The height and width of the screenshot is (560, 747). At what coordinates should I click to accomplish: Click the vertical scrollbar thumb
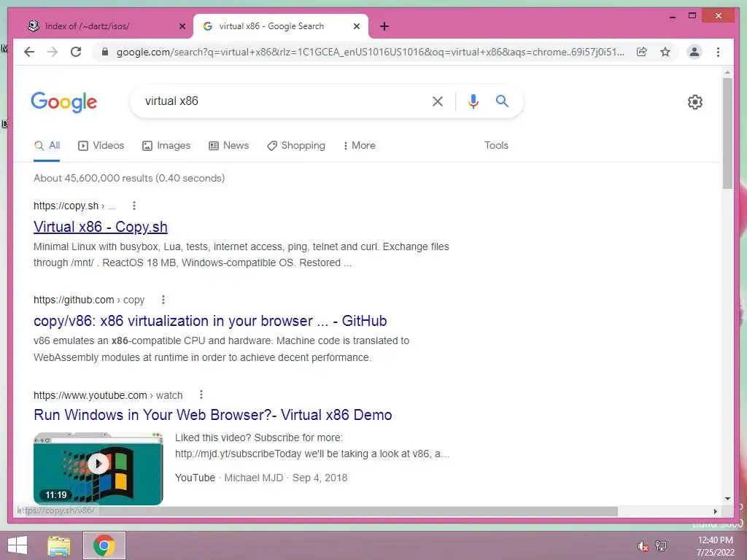pyautogui.click(x=727, y=133)
